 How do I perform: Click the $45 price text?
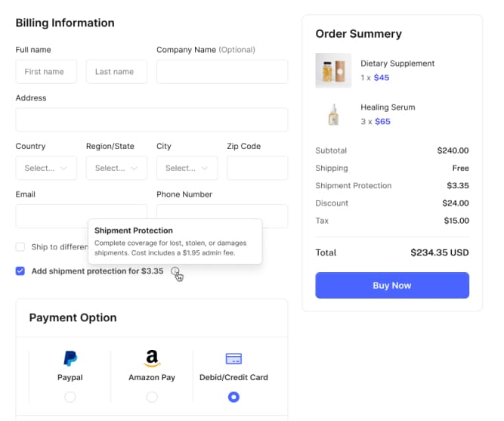382,78
